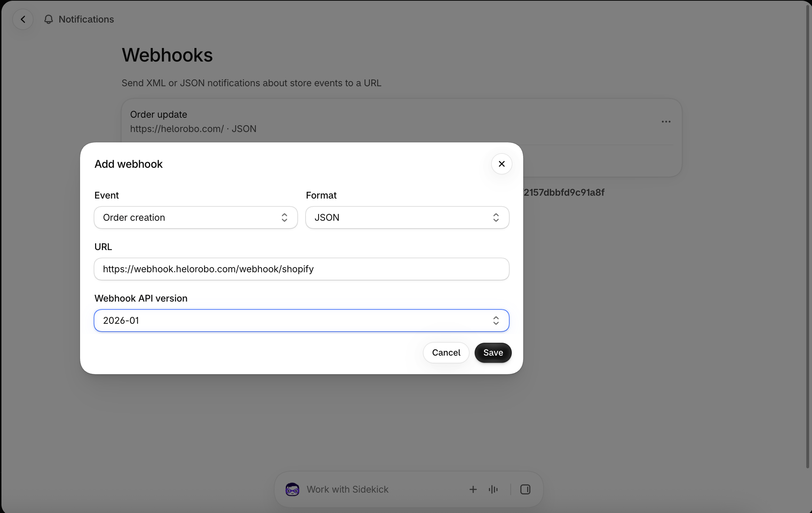Click the page's vertical scrollbar

point(807,236)
